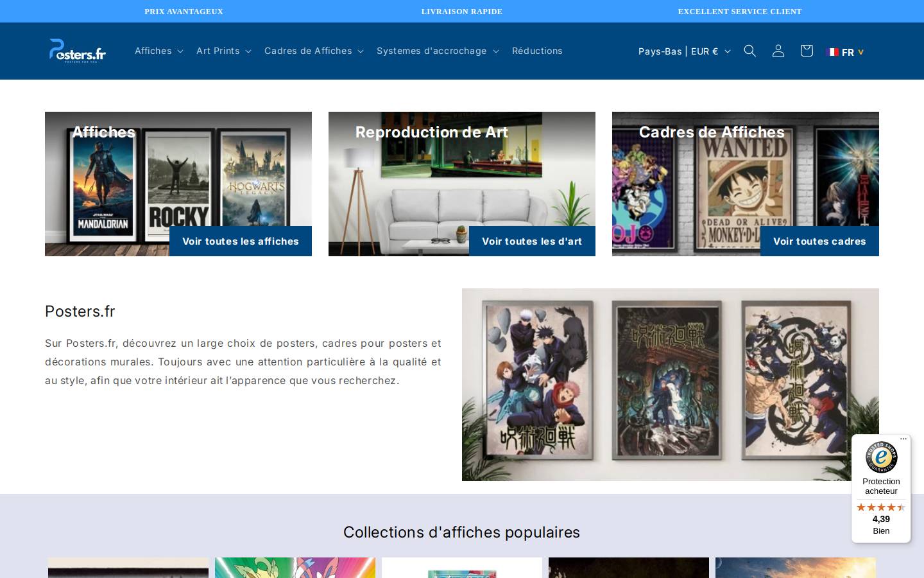Click the Posters.fr section heading
The height and width of the screenshot is (578, 924).
tap(80, 311)
